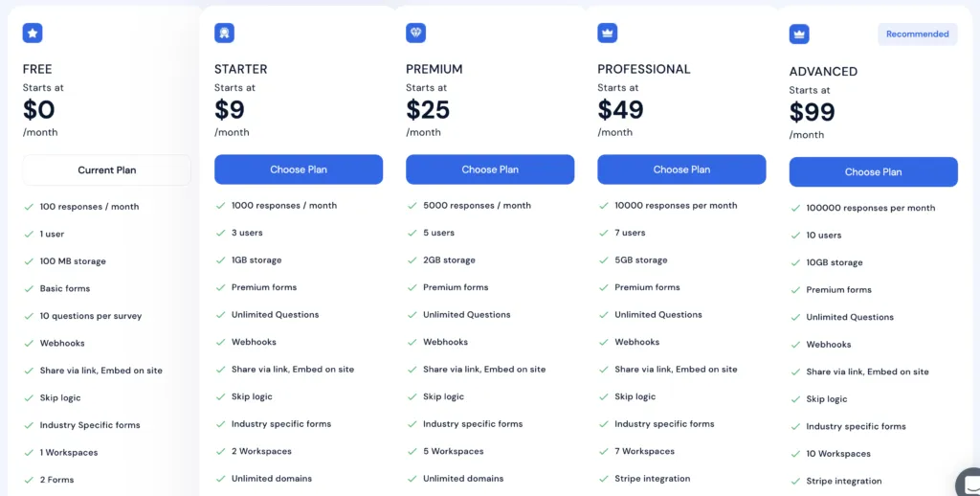Click the diamond icon above the PREMIUM plan
The width and height of the screenshot is (980, 496).
tap(415, 34)
